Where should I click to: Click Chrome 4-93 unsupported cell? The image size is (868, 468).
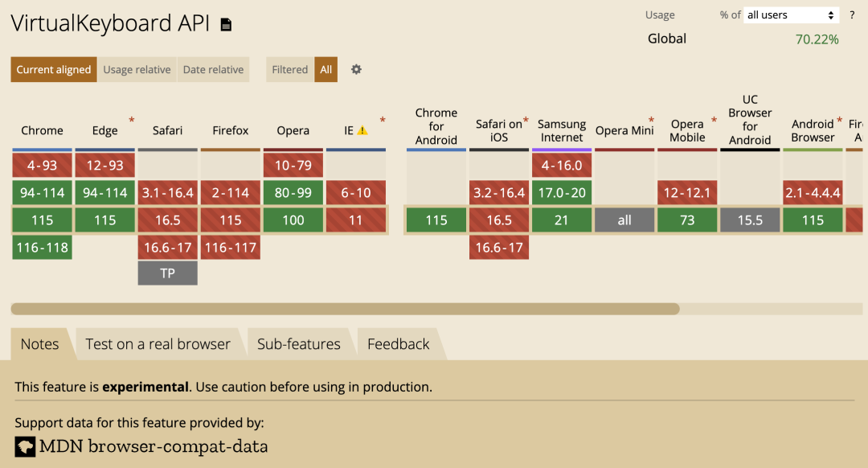pos(42,165)
